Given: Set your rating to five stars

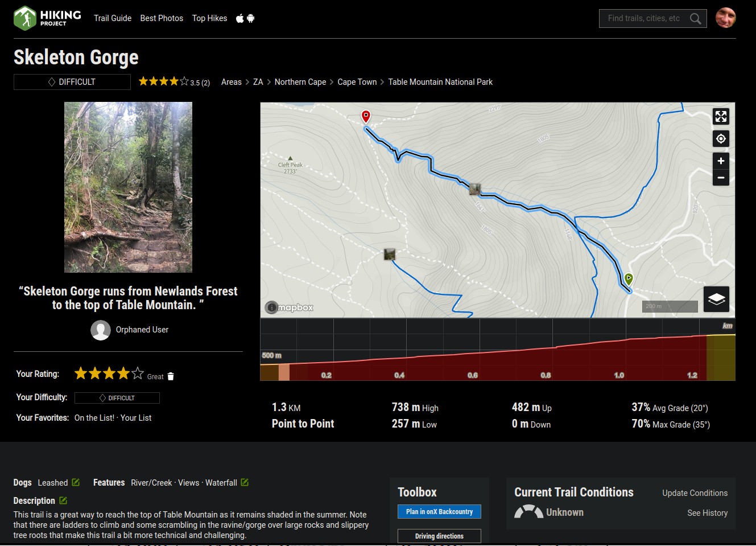Looking at the screenshot, I should [x=138, y=373].
